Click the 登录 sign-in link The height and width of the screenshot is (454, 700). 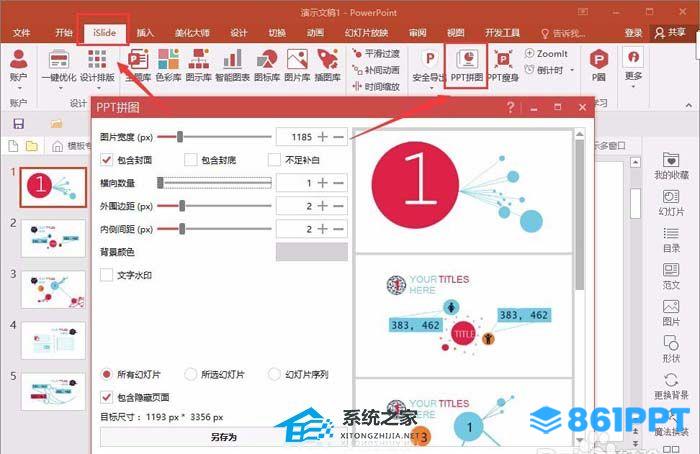633,33
